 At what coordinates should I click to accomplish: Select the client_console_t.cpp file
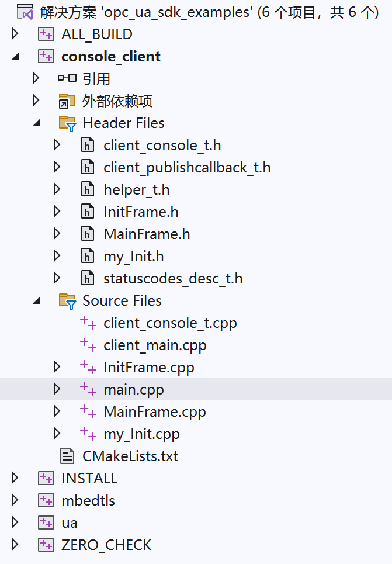170,323
